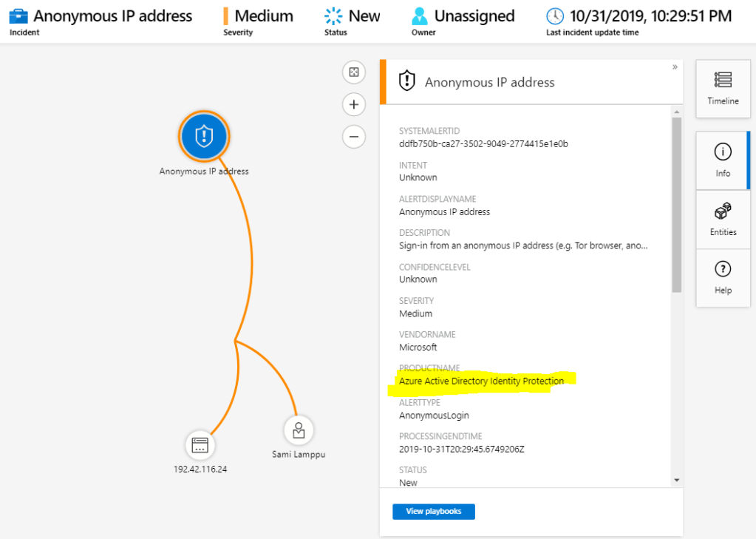The image size is (756, 539).
Task: Select the 192.42.116.24 IP entity node
Action: pos(200,445)
